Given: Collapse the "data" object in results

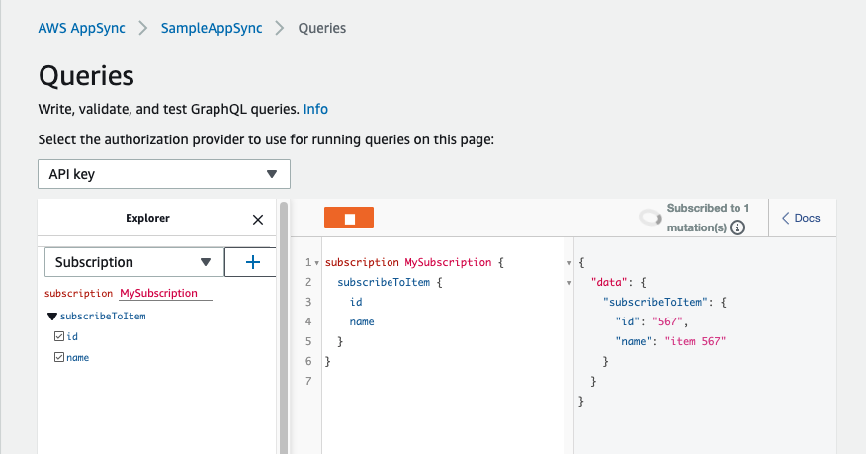Looking at the screenshot, I should pyautogui.click(x=569, y=283).
